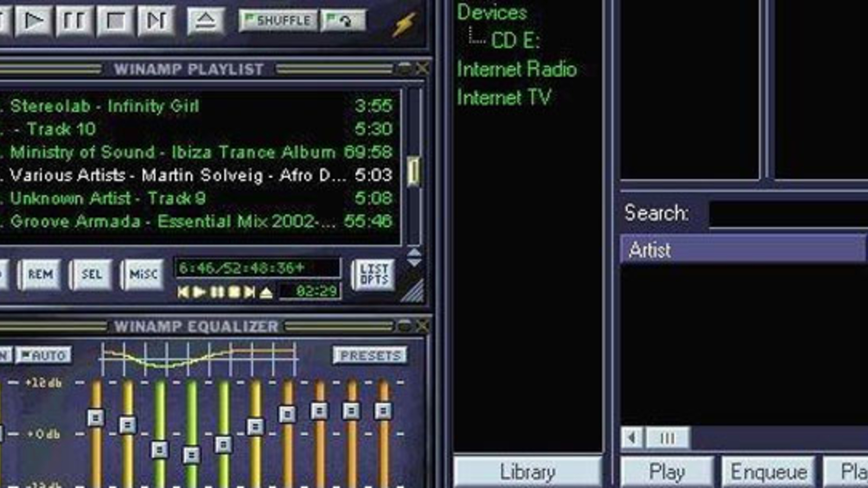Pause playback with the main Pause button
Image resolution: width=868 pixels, height=488 pixels.
click(x=74, y=21)
